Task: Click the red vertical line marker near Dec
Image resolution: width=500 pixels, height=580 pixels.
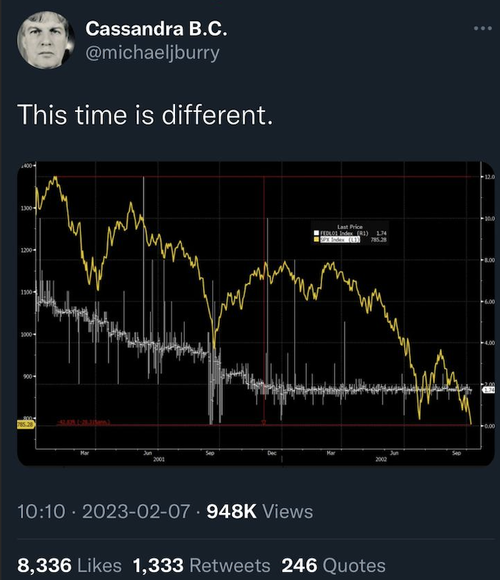Action: pos(264,300)
